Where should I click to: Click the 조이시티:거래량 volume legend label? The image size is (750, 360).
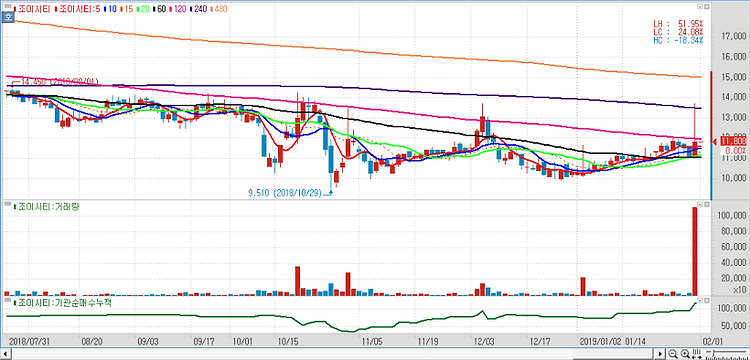click(x=46, y=207)
